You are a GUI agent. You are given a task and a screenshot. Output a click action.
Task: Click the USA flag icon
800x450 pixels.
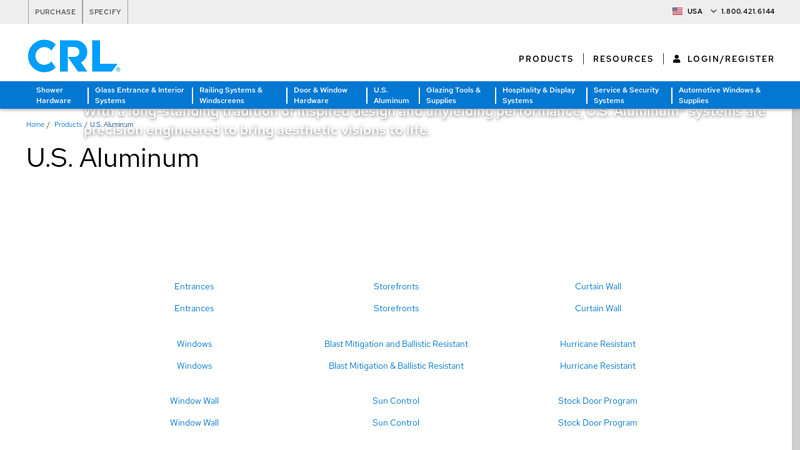(677, 11)
